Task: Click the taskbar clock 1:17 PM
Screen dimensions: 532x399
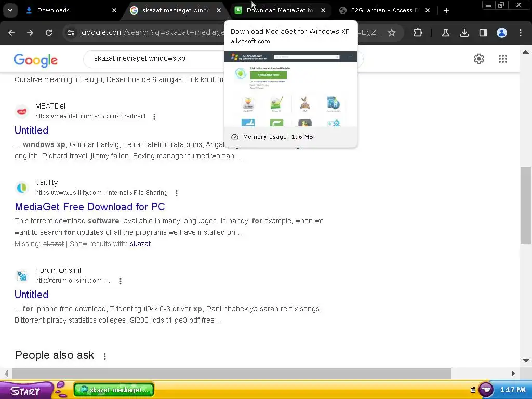Action: (513, 390)
